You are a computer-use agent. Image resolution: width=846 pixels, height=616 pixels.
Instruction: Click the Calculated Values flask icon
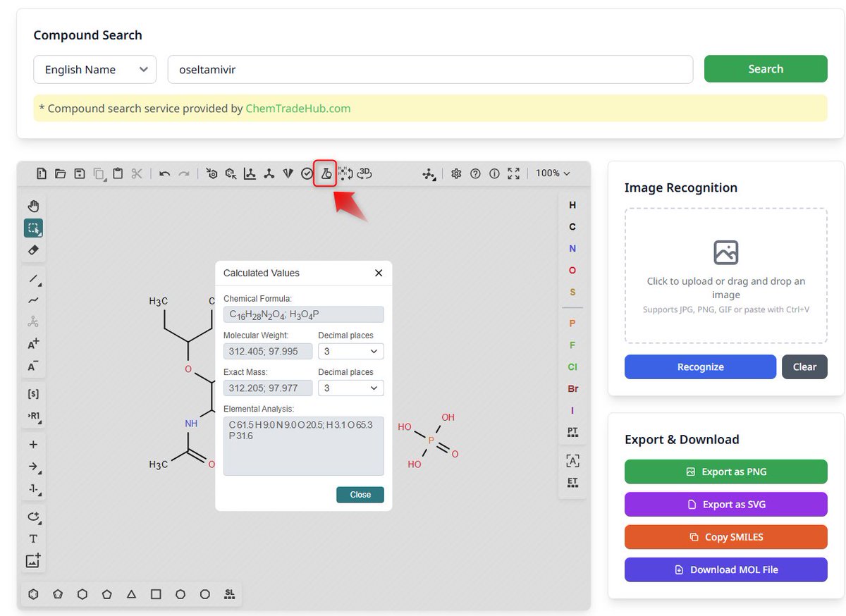coord(326,173)
